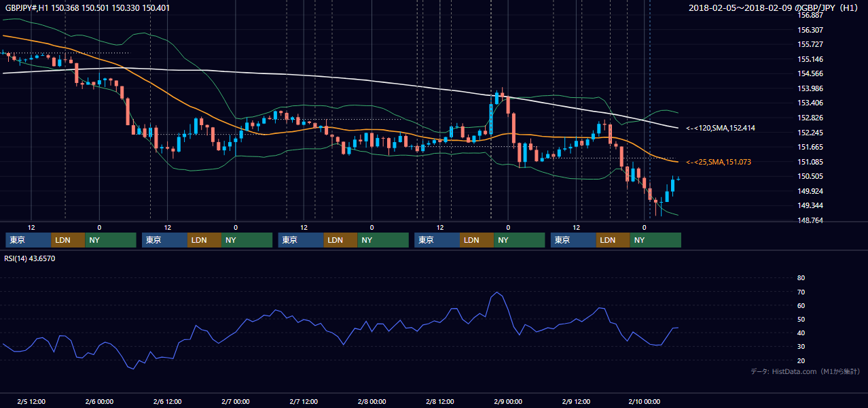Click the HistData.com data credit text
The width and height of the screenshot is (868, 408).
806,371
